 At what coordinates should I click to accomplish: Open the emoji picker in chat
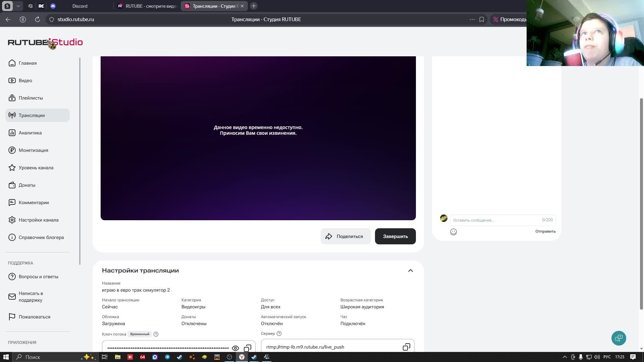coord(453,232)
